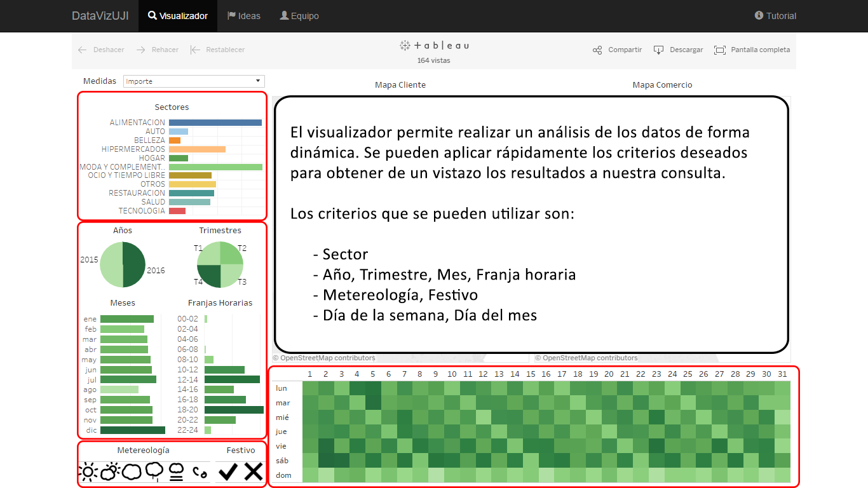
Task: Select the Mapa Comercio heading
Action: [x=662, y=85]
